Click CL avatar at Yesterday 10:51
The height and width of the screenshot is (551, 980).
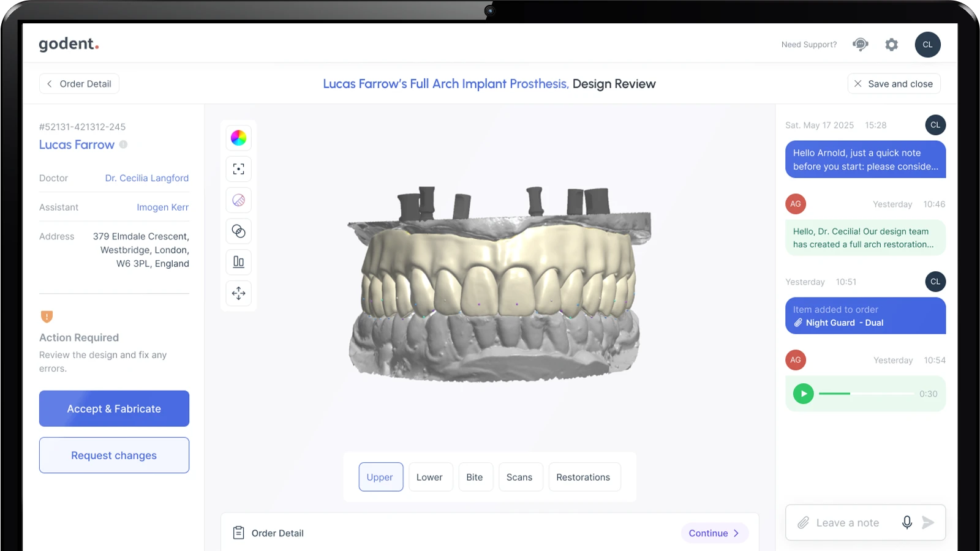935,282
